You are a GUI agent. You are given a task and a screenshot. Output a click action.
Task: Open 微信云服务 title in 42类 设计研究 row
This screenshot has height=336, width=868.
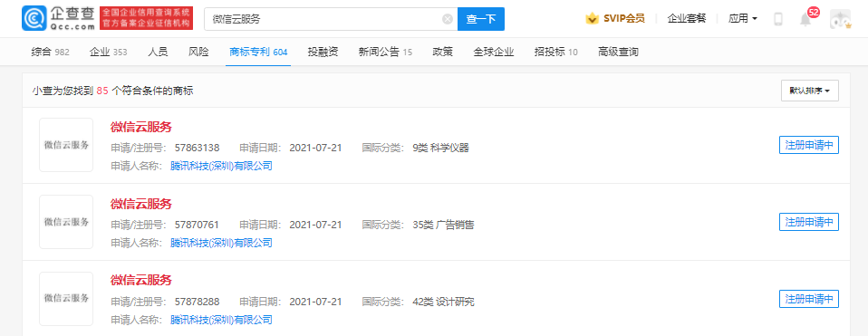coord(141,280)
